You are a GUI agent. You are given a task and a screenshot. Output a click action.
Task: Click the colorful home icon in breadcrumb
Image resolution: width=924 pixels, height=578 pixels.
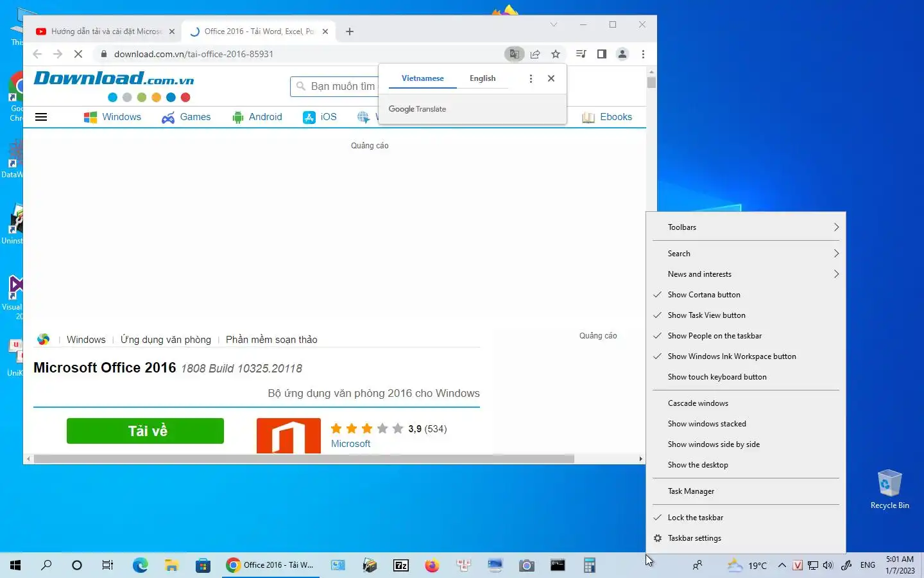(x=44, y=339)
